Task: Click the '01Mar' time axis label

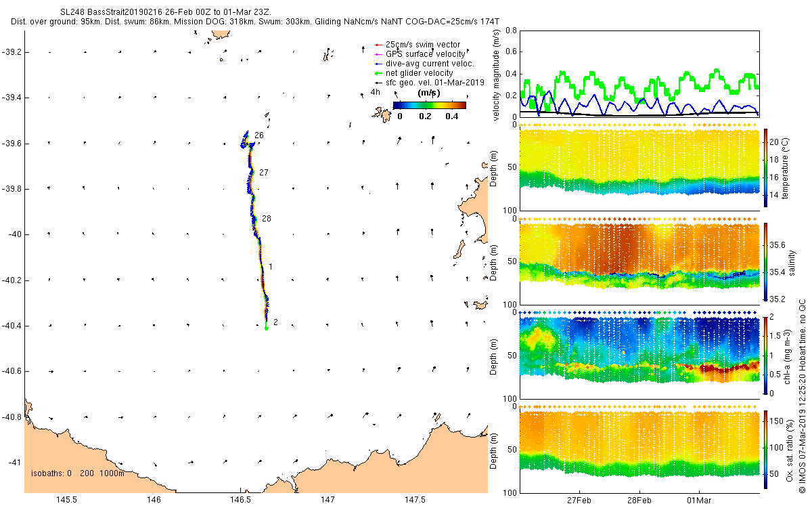Action: 699,500
